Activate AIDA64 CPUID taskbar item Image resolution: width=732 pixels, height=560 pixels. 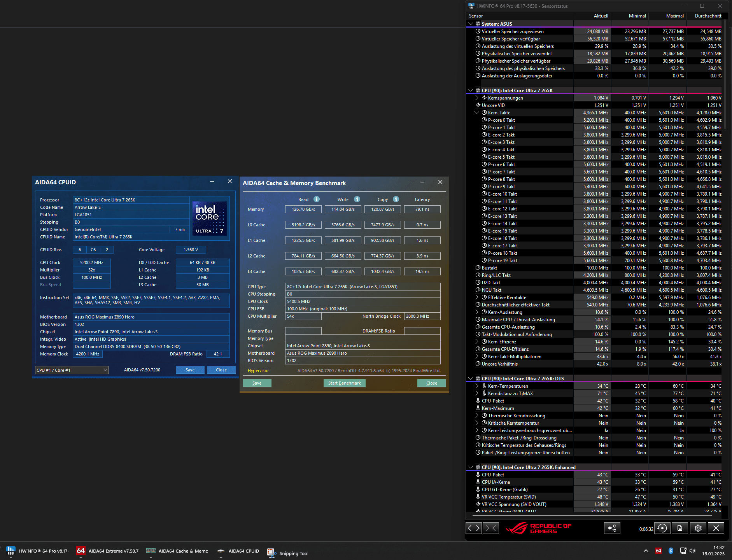238,551
